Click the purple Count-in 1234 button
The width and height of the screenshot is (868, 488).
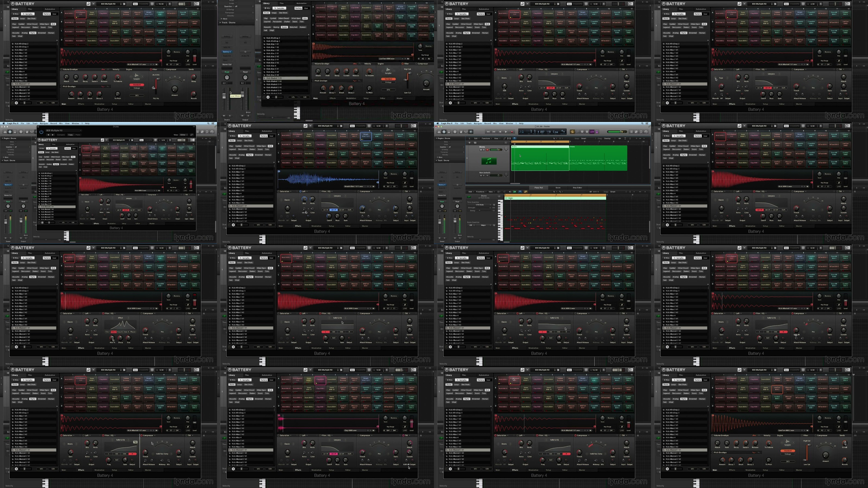click(592, 132)
